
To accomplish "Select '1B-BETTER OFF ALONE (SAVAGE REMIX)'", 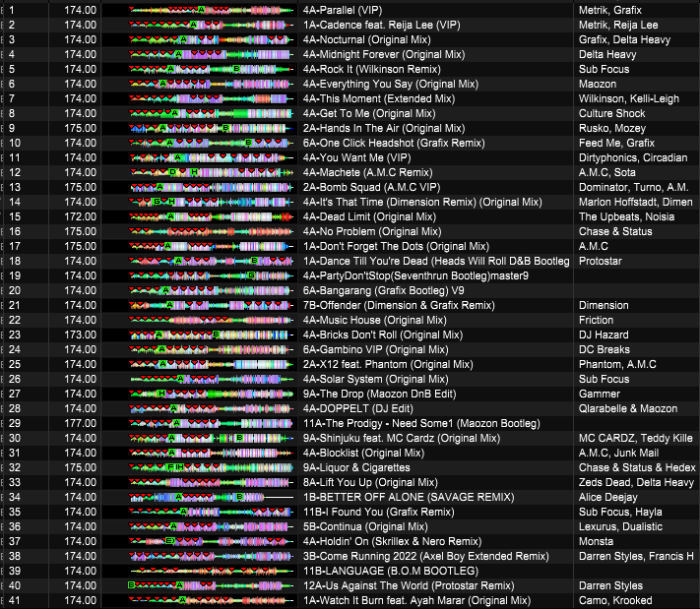I will [409, 497].
